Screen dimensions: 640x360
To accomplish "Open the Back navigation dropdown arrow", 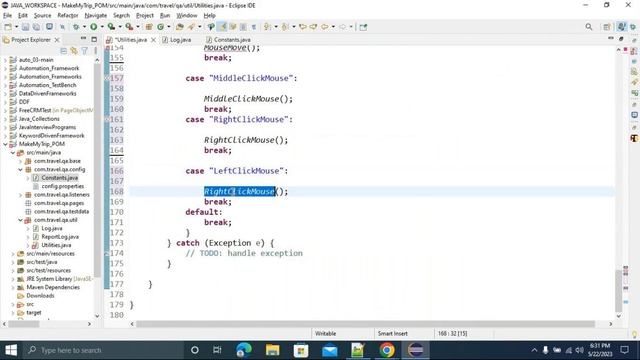I will tap(333, 27).
